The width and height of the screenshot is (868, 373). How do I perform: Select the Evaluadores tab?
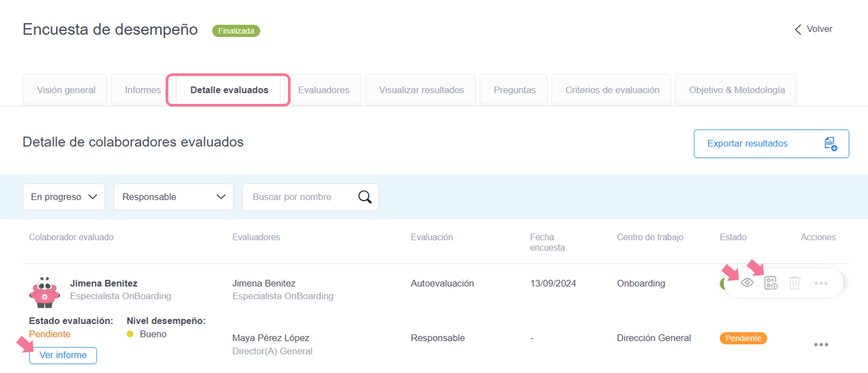[x=324, y=90]
